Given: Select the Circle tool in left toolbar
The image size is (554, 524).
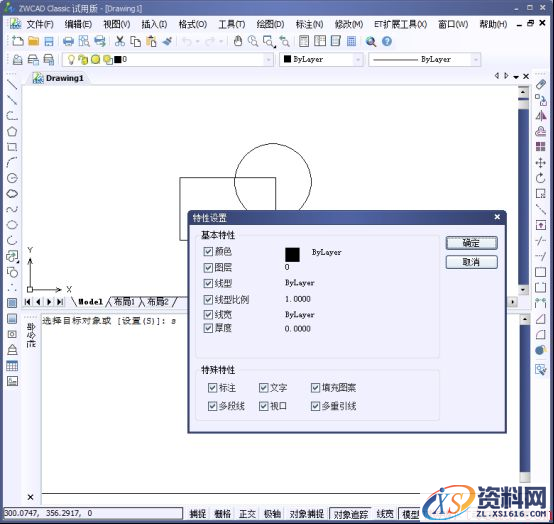Looking at the screenshot, I should (x=12, y=178).
